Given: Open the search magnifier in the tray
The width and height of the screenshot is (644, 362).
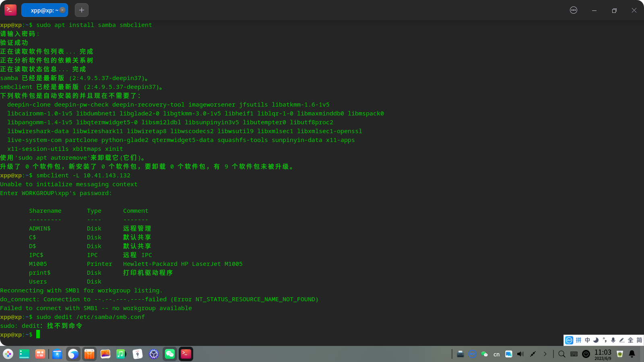Looking at the screenshot, I should [x=562, y=354].
